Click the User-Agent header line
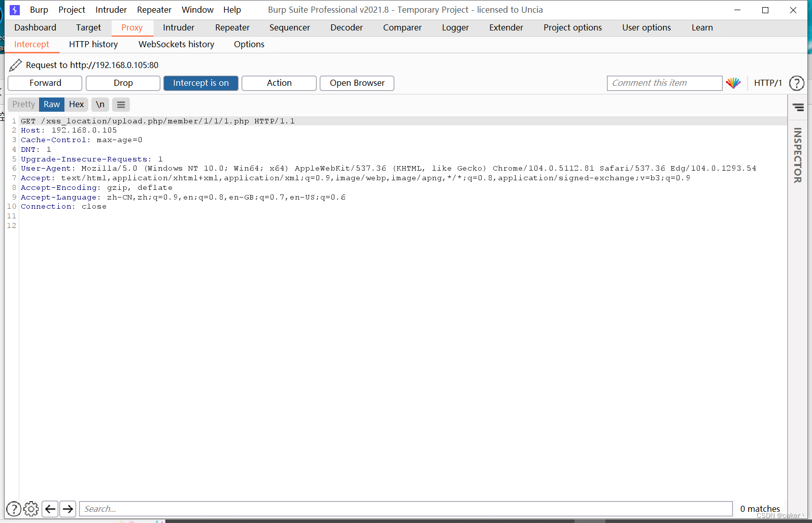The width and height of the screenshot is (812, 523). click(x=388, y=169)
